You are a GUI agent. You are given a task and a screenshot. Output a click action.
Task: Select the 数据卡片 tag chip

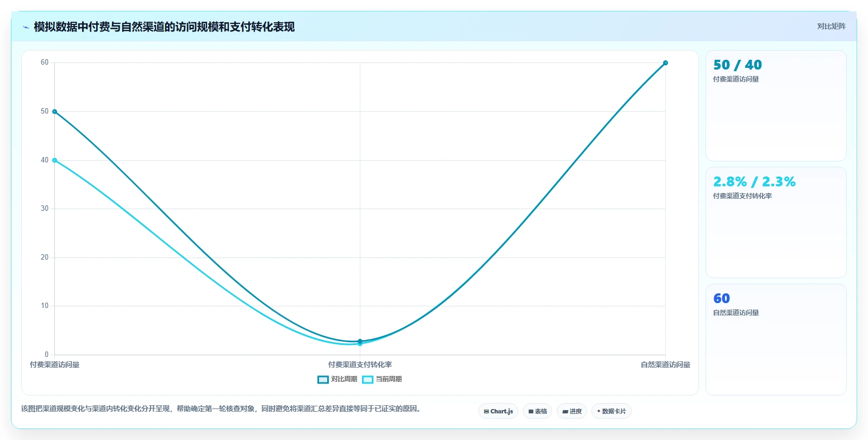[x=611, y=411]
